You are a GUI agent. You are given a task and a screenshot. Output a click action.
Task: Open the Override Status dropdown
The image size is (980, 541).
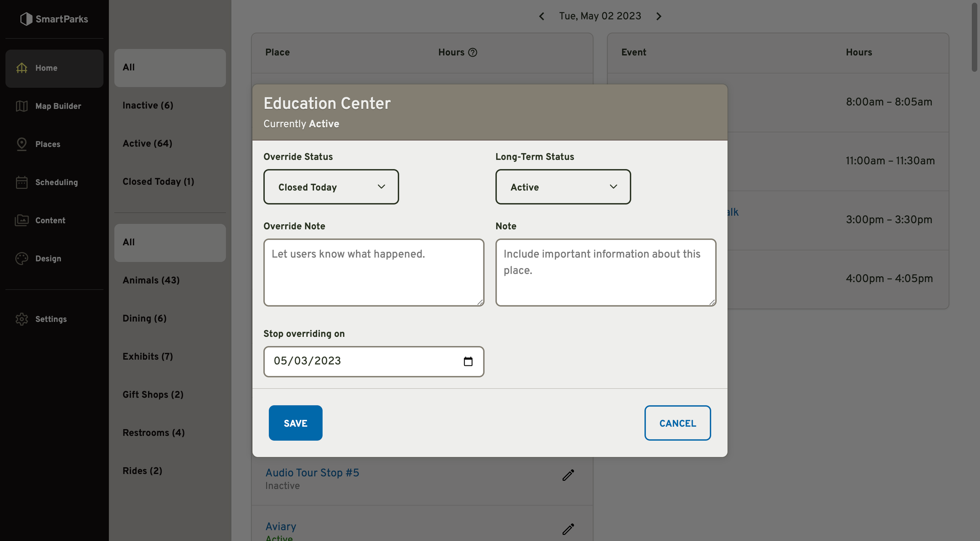331,187
